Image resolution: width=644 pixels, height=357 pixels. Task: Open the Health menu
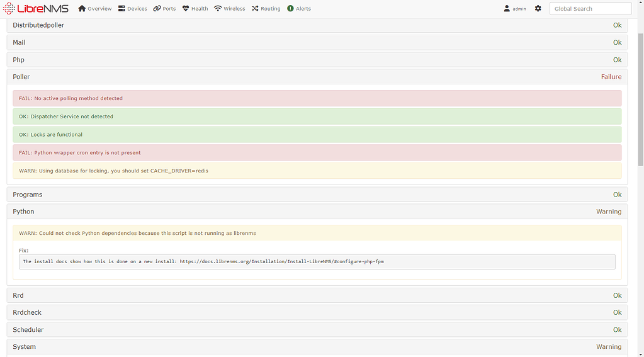(195, 8)
